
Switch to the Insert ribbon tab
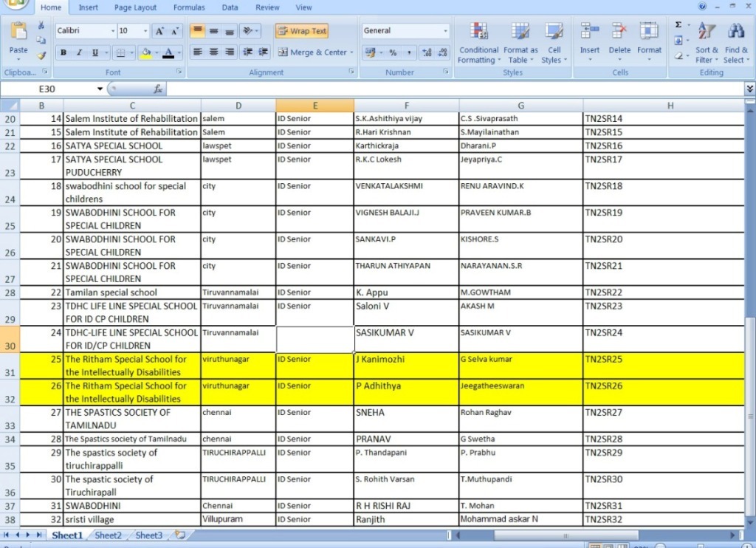pos(89,7)
